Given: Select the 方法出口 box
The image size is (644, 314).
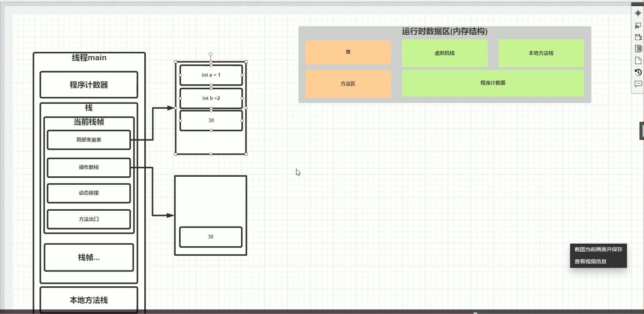Looking at the screenshot, I should pos(89,219).
